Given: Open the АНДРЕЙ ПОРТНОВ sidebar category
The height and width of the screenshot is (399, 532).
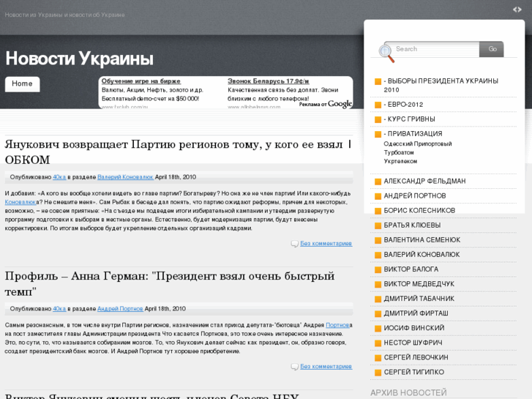Looking at the screenshot, I should point(415,196).
